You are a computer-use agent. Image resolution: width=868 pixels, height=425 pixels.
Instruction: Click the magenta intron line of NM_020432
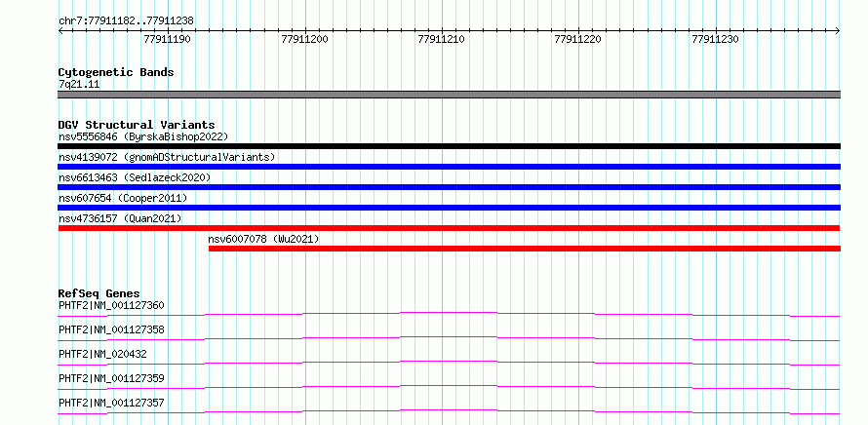(449, 363)
